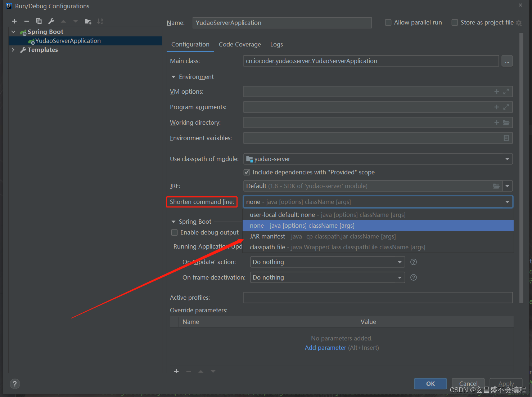
Task: Uncheck Include dependencies with Provided scope
Action: [247, 172]
